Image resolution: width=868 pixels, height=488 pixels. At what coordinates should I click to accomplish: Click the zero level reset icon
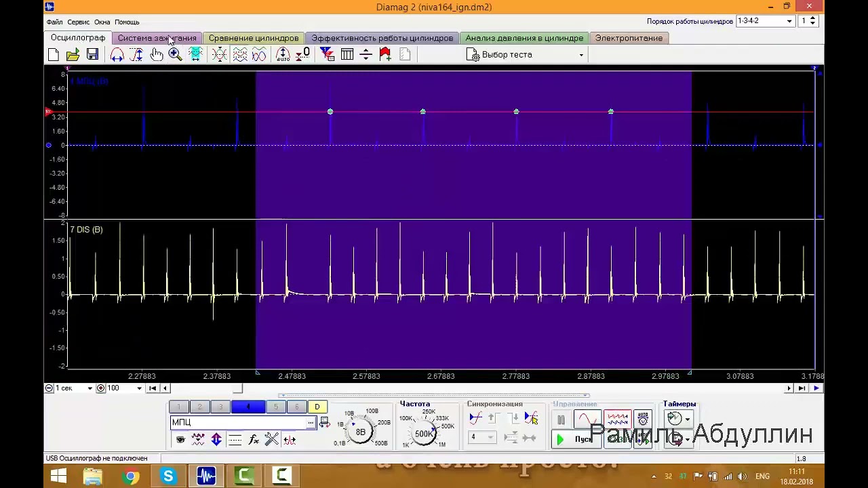click(x=303, y=55)
